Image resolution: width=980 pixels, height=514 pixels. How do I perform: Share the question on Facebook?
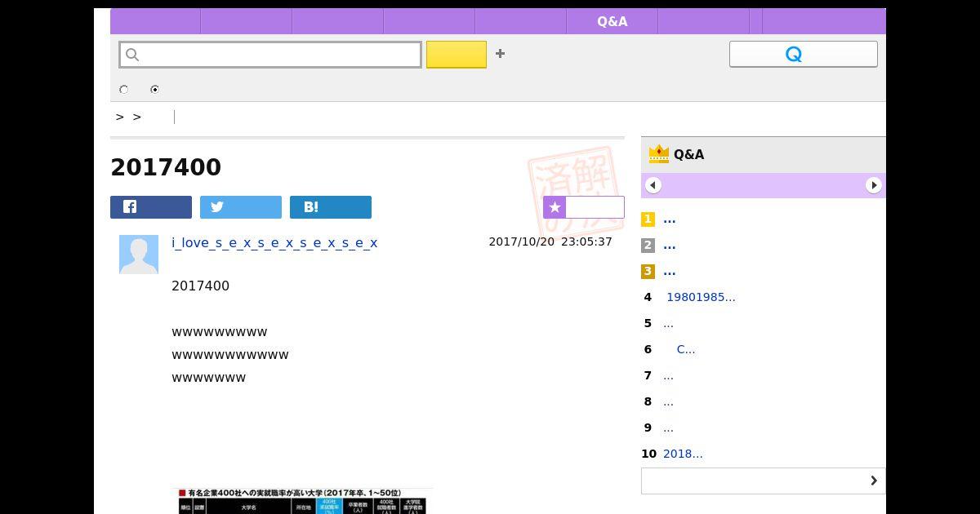pyautogui.click(x=151, y=207)
